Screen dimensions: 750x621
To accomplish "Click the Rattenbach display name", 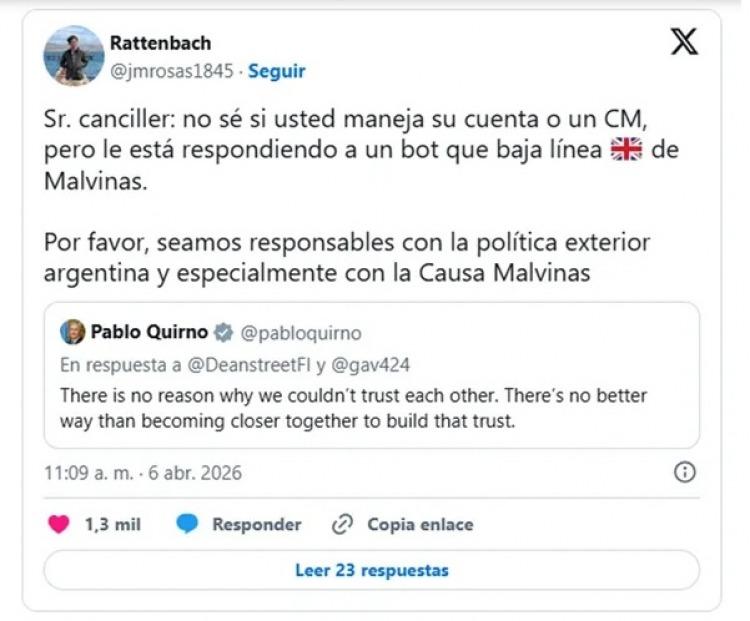I will (x=160, y=44).
